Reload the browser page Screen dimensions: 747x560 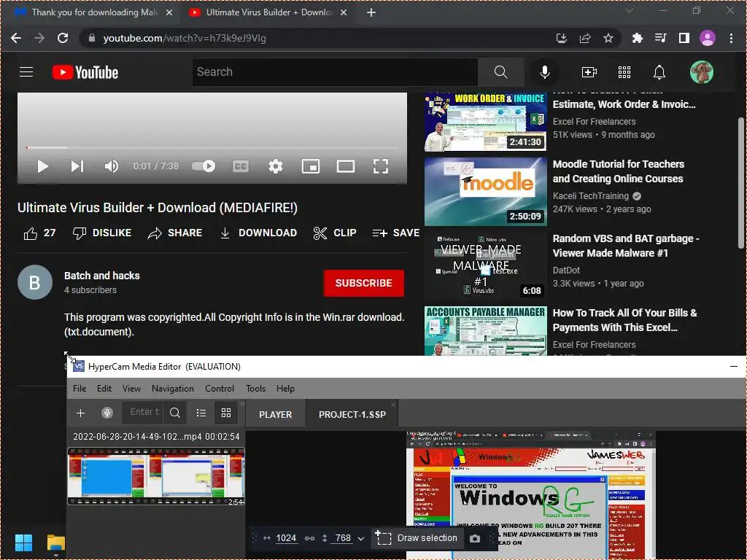tap(63, 38)
